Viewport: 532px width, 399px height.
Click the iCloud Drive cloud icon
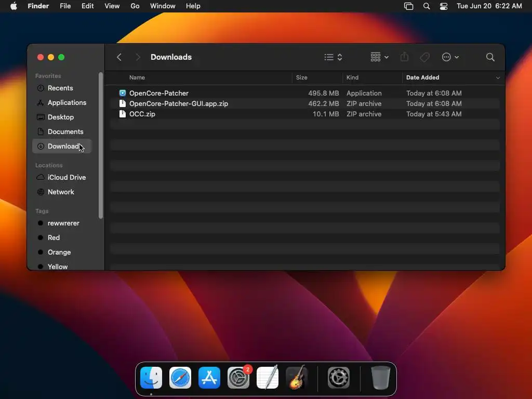click(41, 177)
